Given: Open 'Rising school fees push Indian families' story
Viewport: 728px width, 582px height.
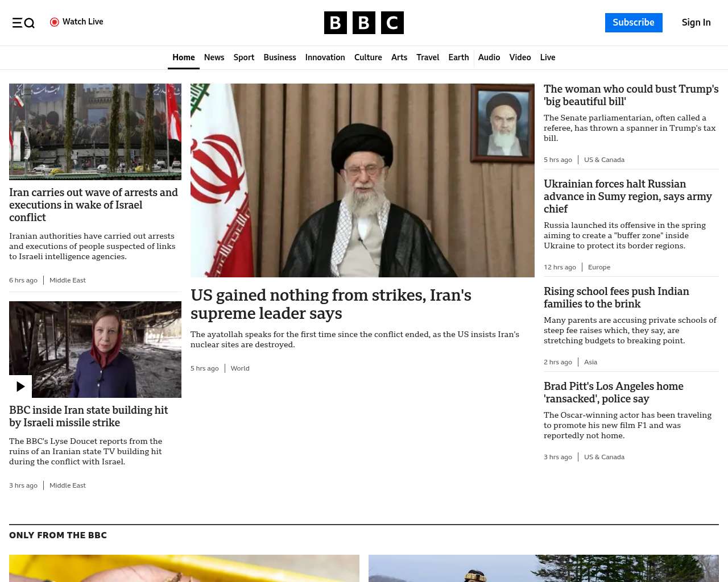Looking at the screenshot, I should pyautogui.click(x=617, y=297).
